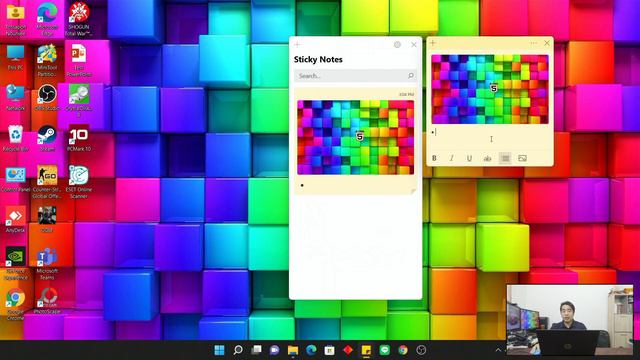Open the LINE app on the taskbar
The height and width of the screenshot is (360, 640).
click(x=384, y=350)
